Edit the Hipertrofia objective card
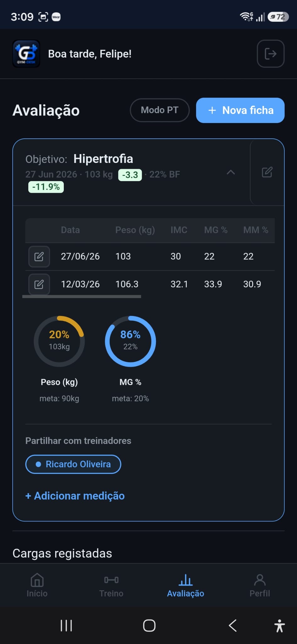 click(267, 172)
